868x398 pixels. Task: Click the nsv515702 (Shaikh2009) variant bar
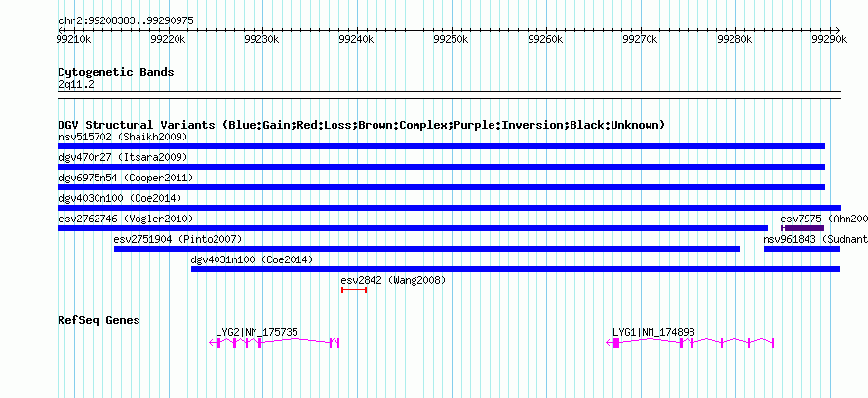[441, 146]
